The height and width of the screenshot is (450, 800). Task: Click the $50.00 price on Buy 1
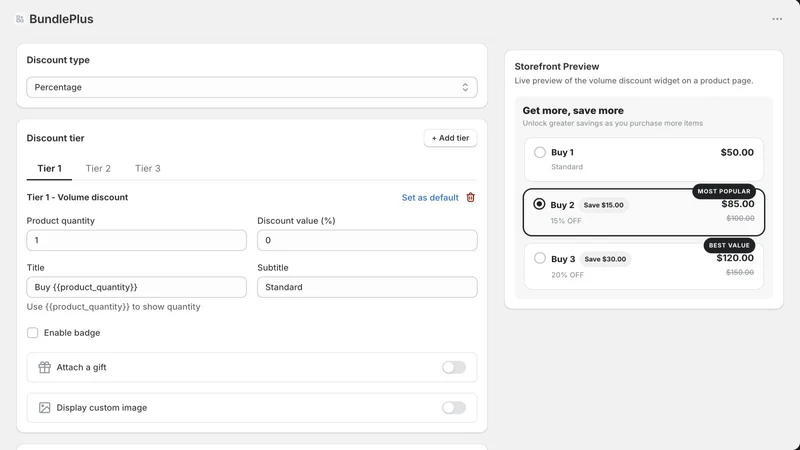tap(737, 152)
